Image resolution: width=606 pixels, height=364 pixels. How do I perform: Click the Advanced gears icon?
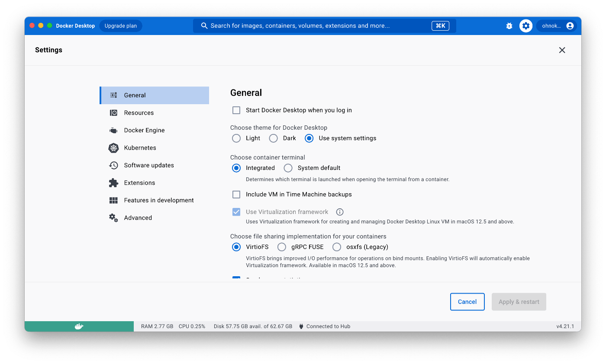(113, 218)
